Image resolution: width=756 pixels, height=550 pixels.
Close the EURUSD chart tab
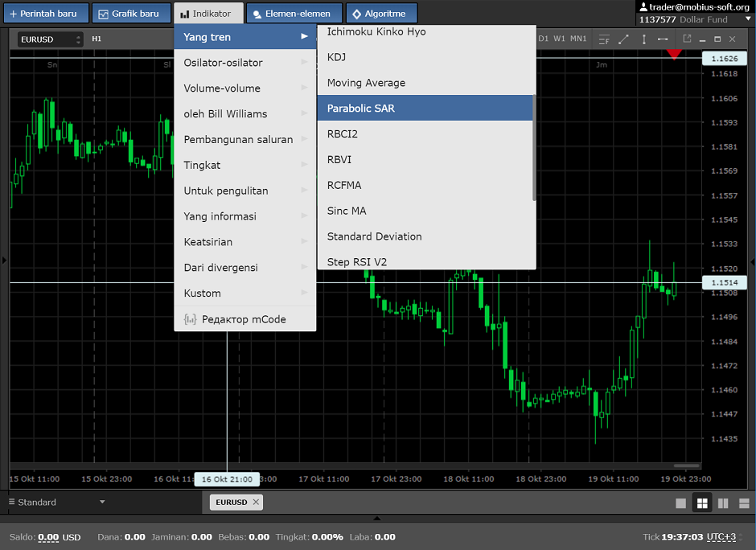pos(256,502)
